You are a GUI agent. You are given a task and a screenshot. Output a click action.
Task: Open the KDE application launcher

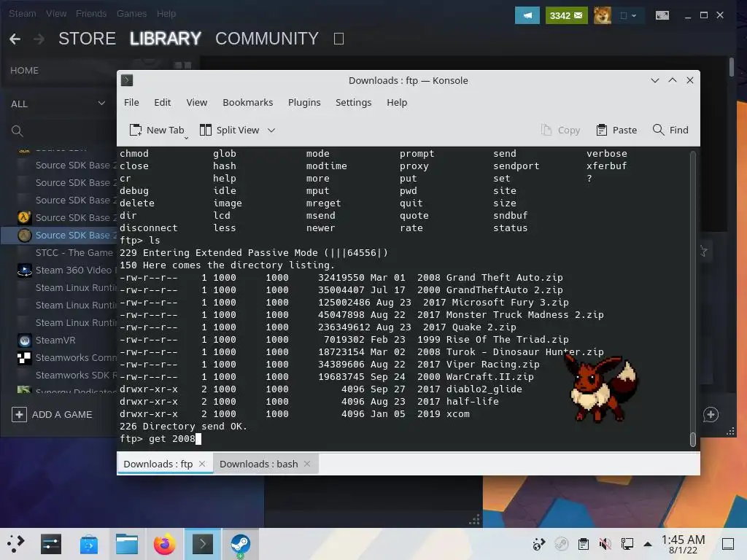pos(15,544)
